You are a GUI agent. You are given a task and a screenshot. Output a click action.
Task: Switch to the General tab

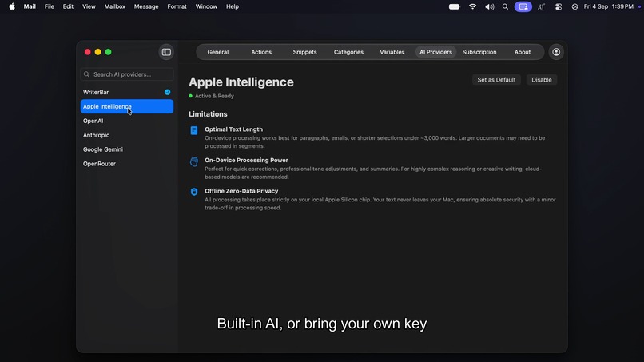217,52
